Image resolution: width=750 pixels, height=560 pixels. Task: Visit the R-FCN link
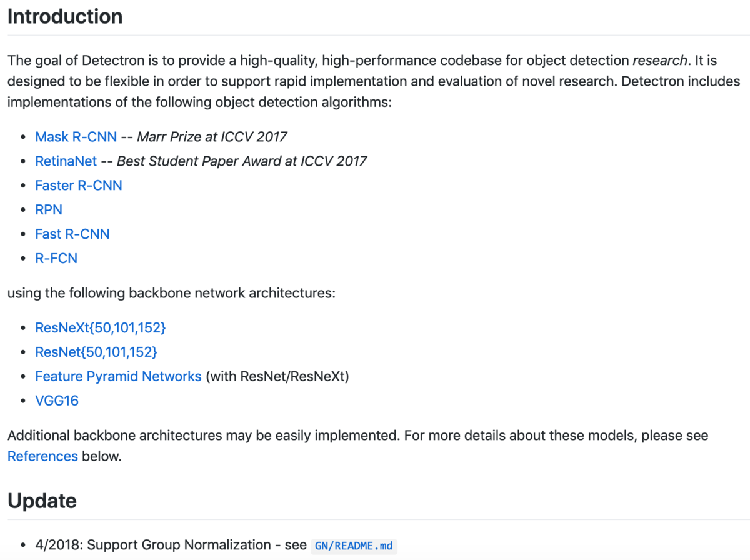pyautogui.click(x=56, y=258)
